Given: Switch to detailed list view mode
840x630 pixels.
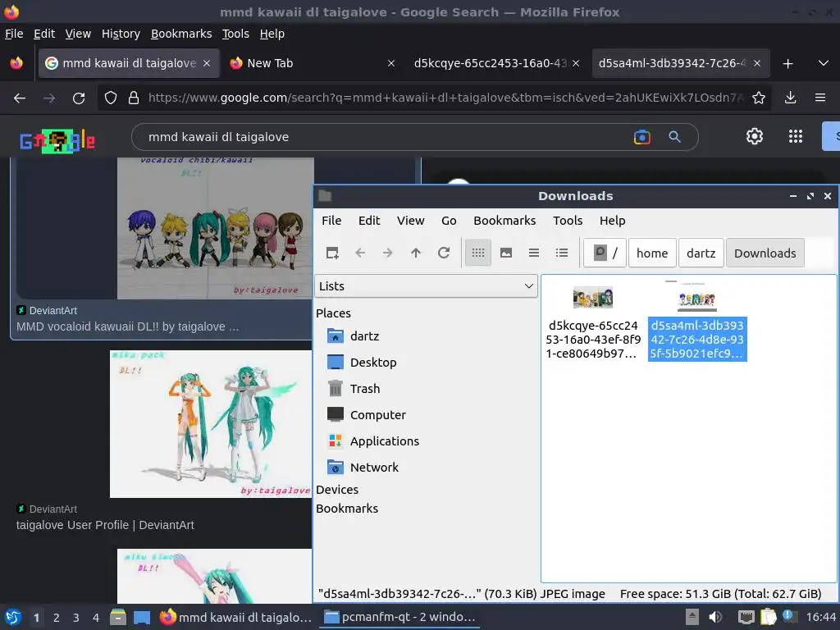Looking at the screenshot, I should pos(561,253).
